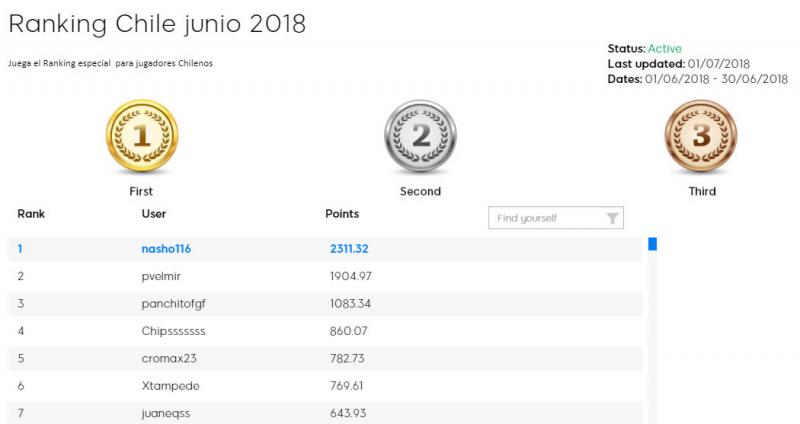Viewport: 800px width, 424px height.
Task: Sort by the Rank column header
Action: click(31, 214)
